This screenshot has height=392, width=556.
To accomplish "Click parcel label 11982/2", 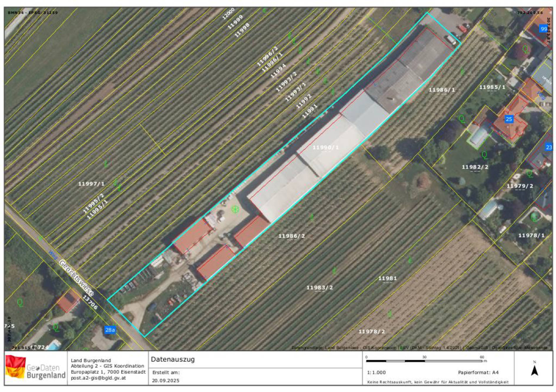I will (x=475, y=167).
